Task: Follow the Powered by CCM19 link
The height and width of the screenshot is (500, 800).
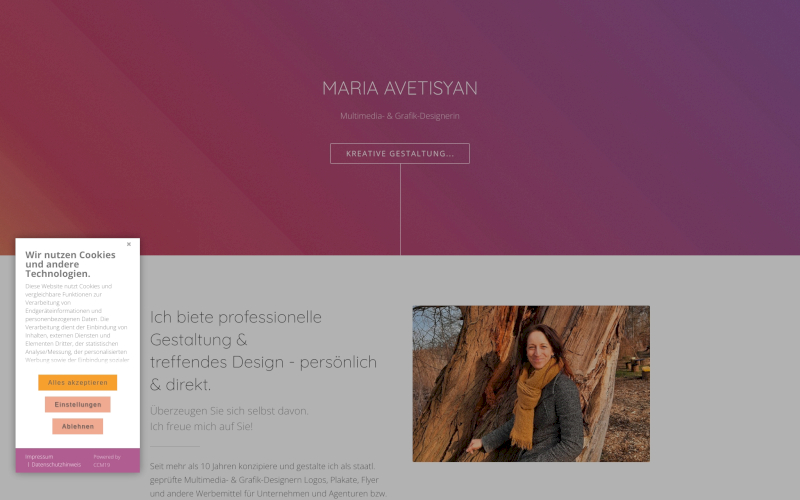Action: click(x=107, y=461)
